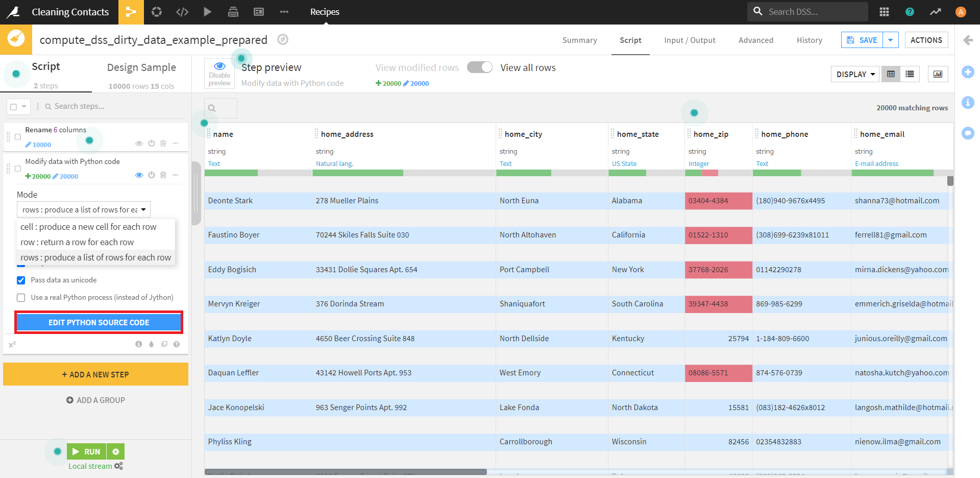Open the History tab
Screen dimensions: 980x478
point(810,40)
